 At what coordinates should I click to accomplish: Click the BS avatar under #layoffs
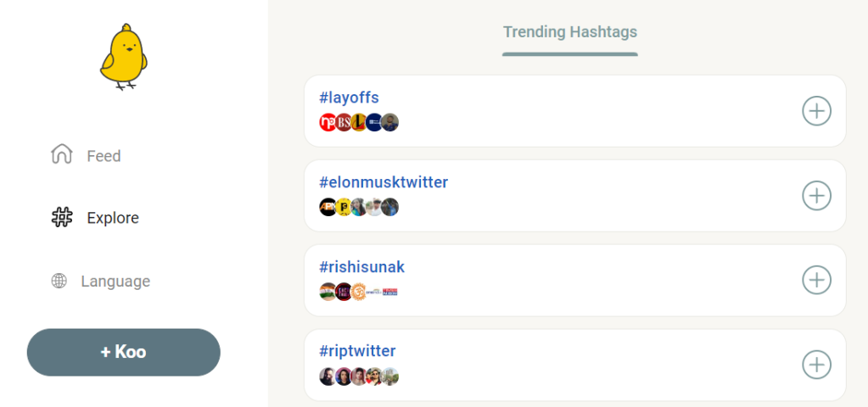pos(344,122)
